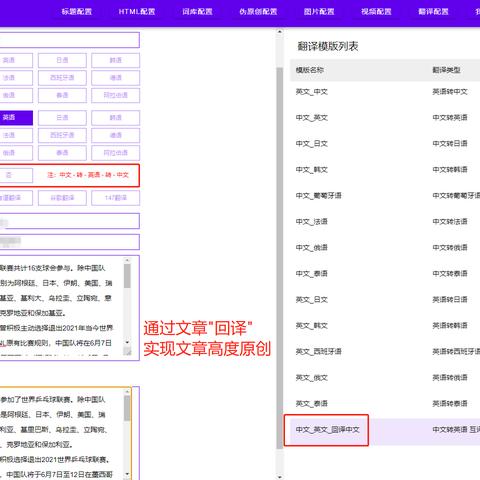Click the up arrow of the middle page scrollbar

[280, 32]
